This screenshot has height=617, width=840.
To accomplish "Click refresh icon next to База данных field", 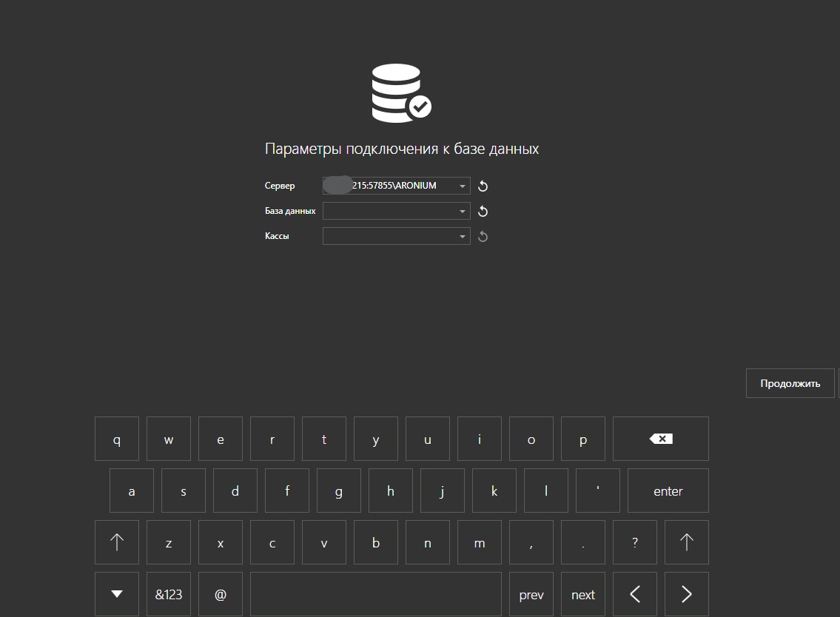I will coord(483,212).
